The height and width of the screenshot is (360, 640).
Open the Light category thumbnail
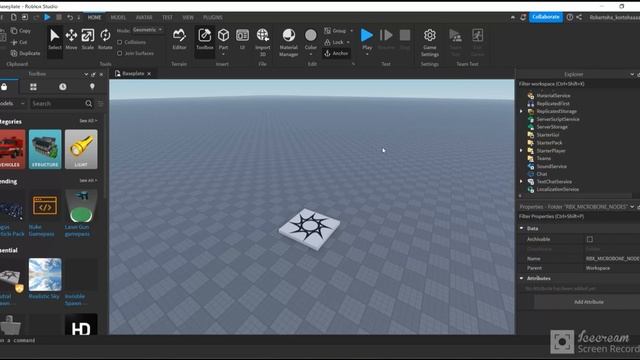pos(81,149)
